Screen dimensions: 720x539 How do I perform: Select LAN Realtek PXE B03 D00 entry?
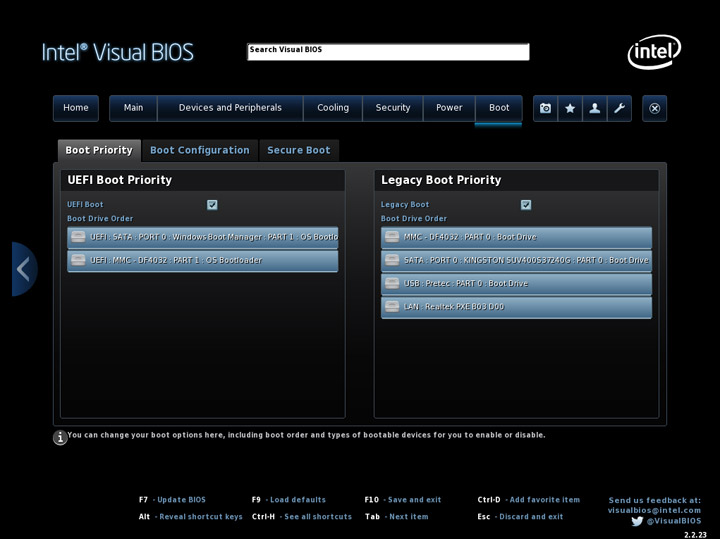516,307
